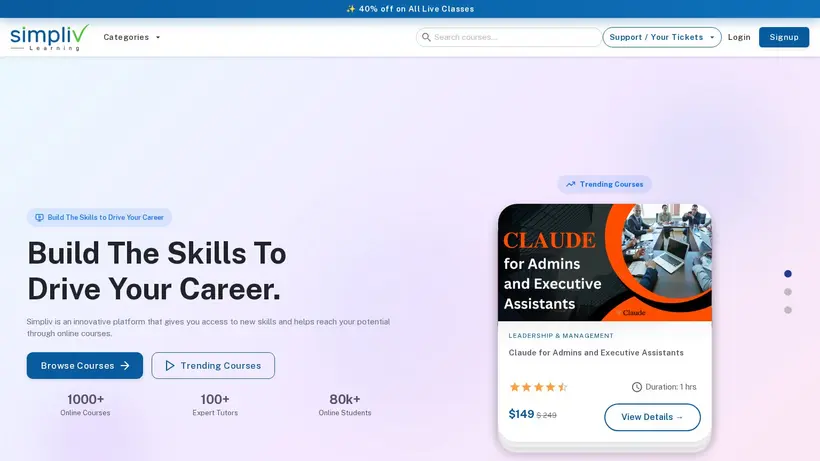Image resolution: width=820 pixels, height=461 pixels.
Task: Click the clock icon beside Duration
Action: (636, 387)
